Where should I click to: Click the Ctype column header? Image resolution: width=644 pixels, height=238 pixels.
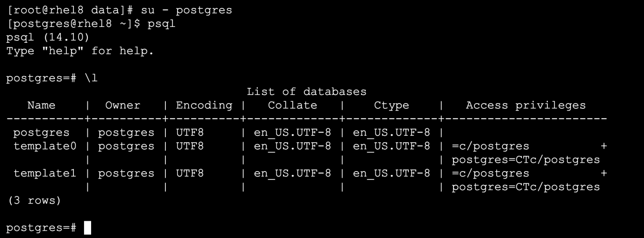(391, 106)
